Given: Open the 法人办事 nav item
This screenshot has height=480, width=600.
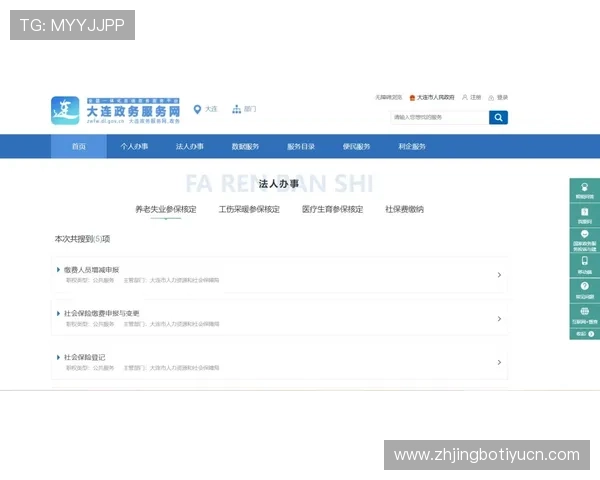Looking at the screenshot, I should 190,146.
